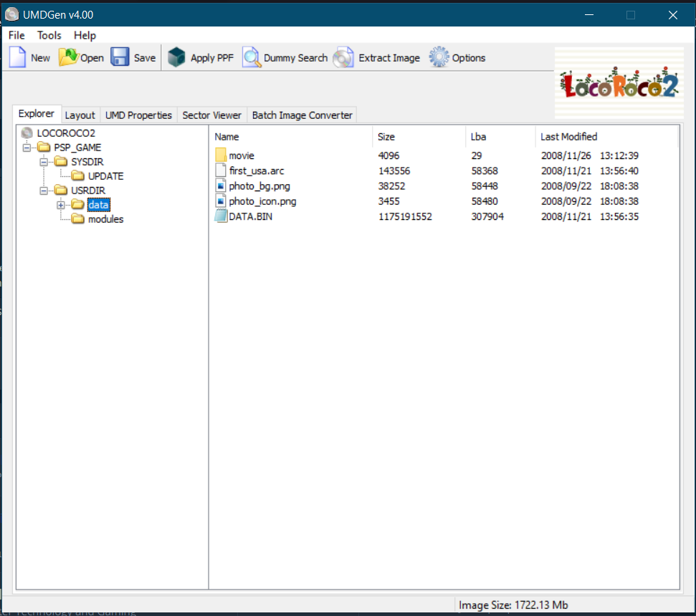The image size is (696, 616).
Task: Select the highlighted data tree label
Action: click(98, 204)
